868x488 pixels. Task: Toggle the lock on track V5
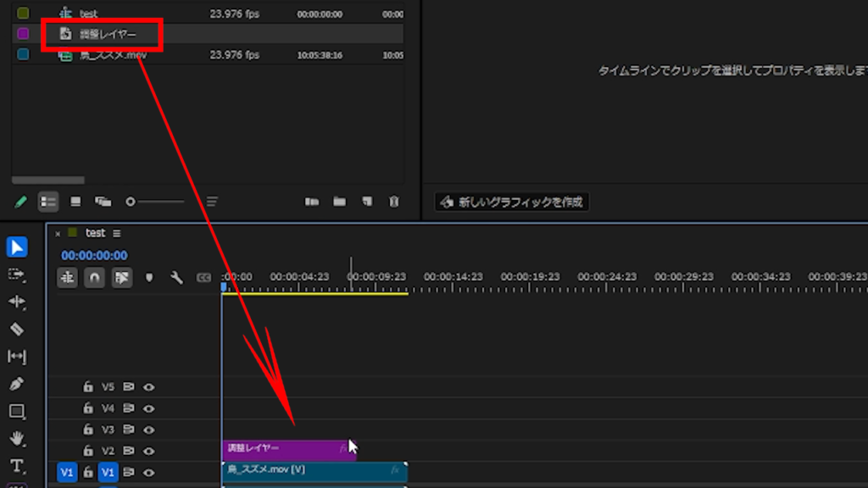pyautogui.click(x=87, y=387)
